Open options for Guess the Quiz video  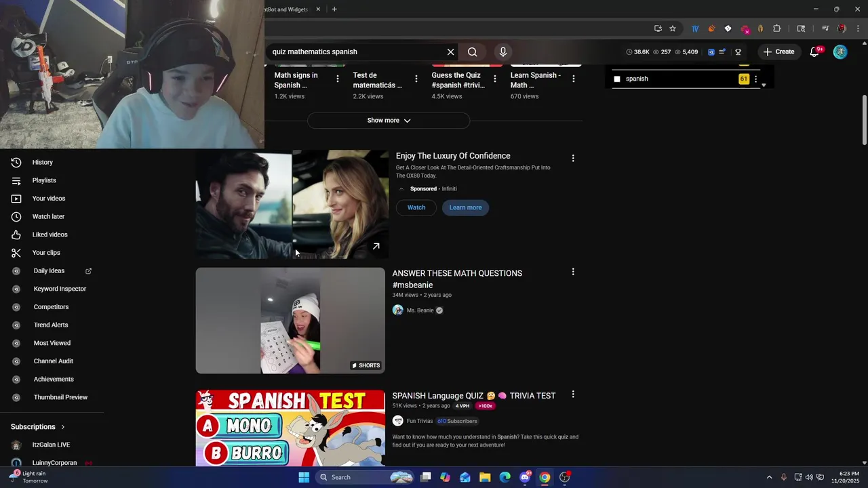[495, 79]
